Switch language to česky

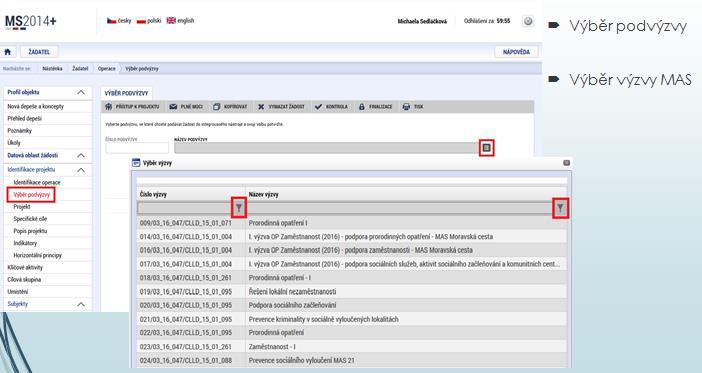tap(119, 21)
